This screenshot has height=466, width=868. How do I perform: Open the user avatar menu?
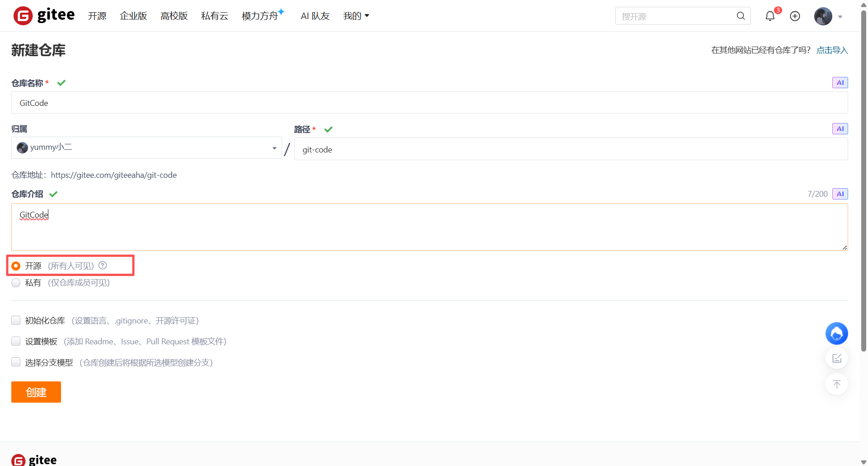pos(823,16)
